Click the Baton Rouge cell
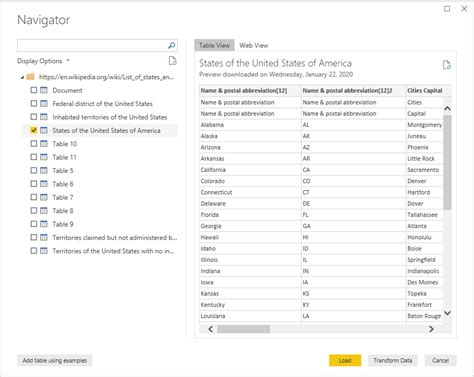The height and width of the screenshot is (377, 474). tap(425, 316)
